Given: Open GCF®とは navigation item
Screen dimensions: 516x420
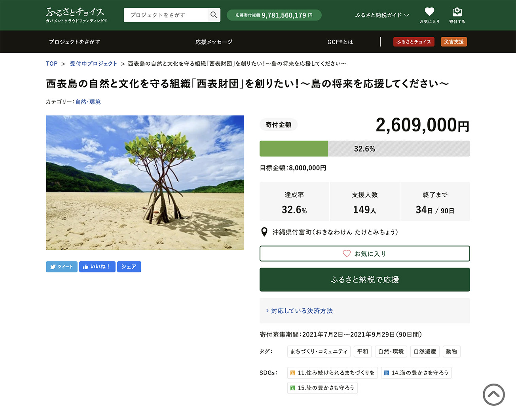Looking at the screenshot, I should [340, 42].
